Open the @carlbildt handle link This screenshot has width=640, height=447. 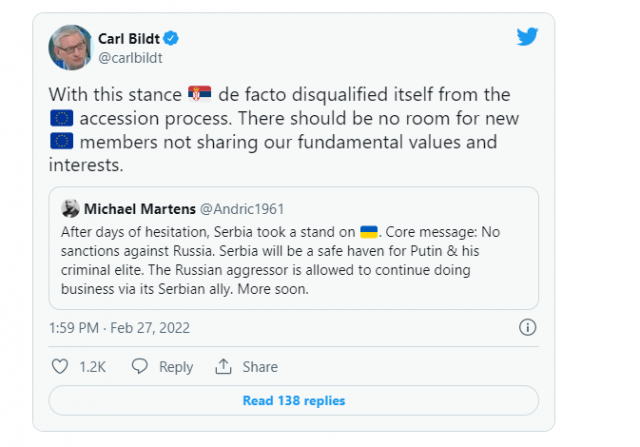[130, 58]
